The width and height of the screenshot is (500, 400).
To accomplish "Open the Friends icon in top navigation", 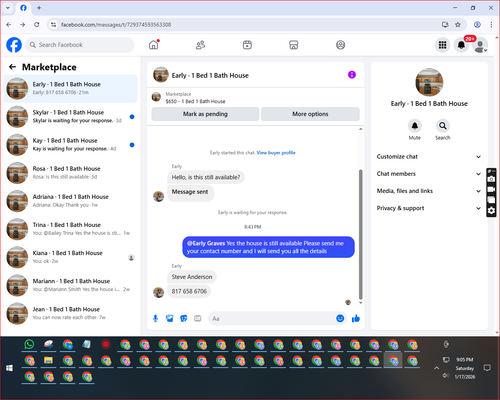I will pos(200,45).
